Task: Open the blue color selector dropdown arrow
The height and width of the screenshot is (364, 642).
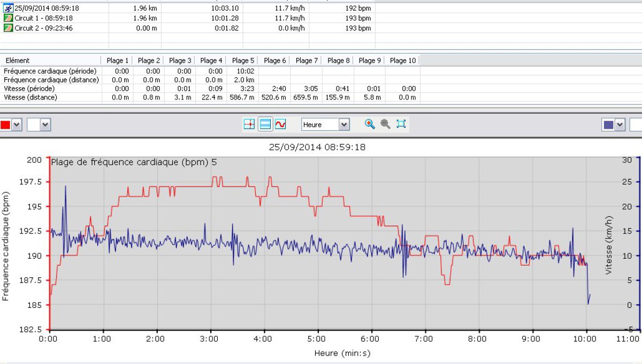Action: [620, 125]
